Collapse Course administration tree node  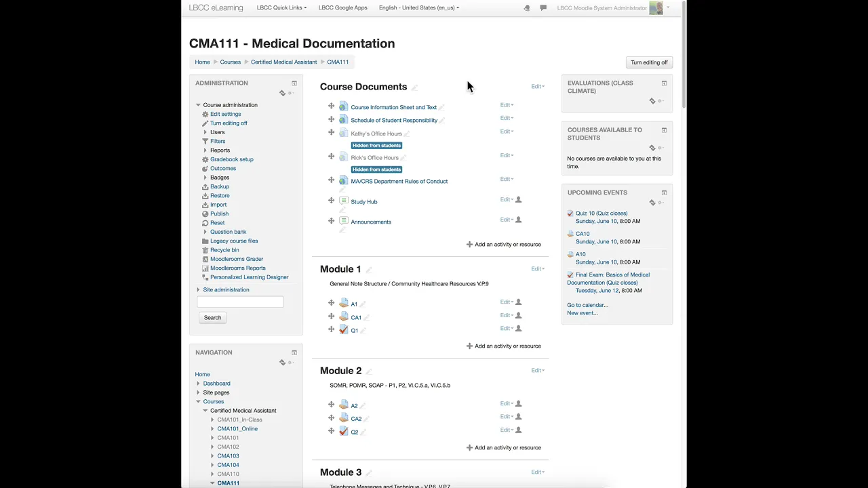point(199,105)
